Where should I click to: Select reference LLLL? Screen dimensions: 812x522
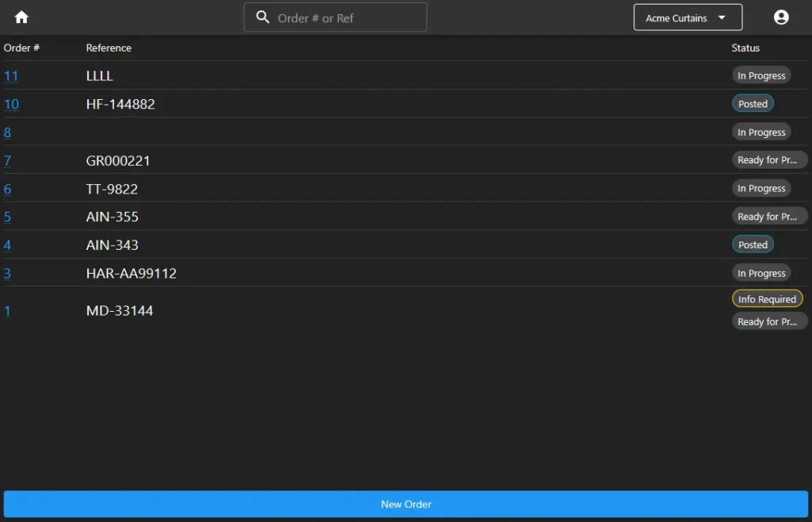99,75
